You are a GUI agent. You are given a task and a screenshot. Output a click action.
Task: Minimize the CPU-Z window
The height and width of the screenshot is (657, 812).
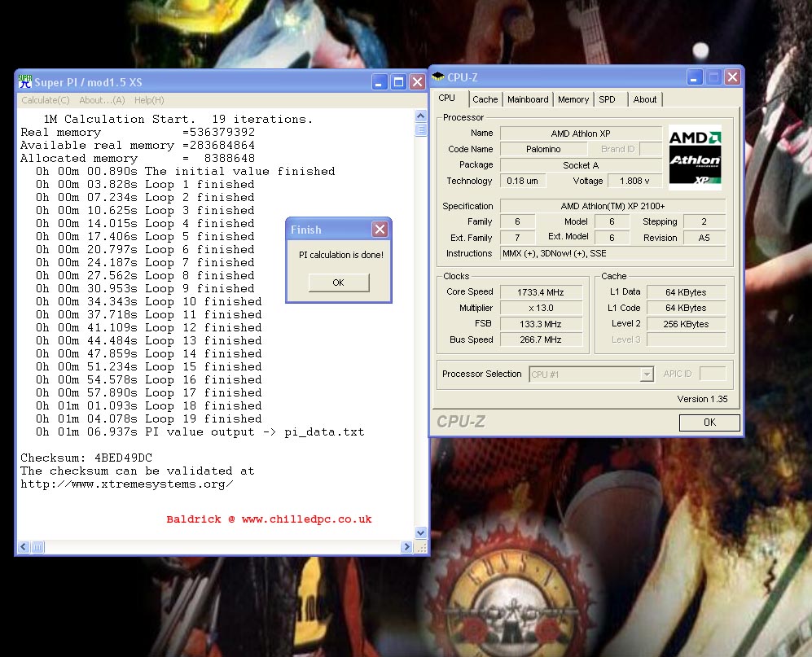click(x=695, y=77)
